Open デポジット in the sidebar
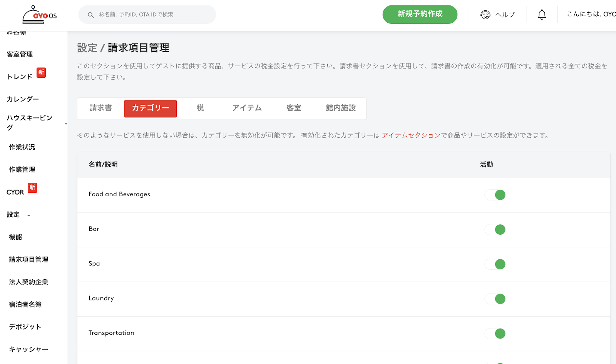 pos(25,327)
